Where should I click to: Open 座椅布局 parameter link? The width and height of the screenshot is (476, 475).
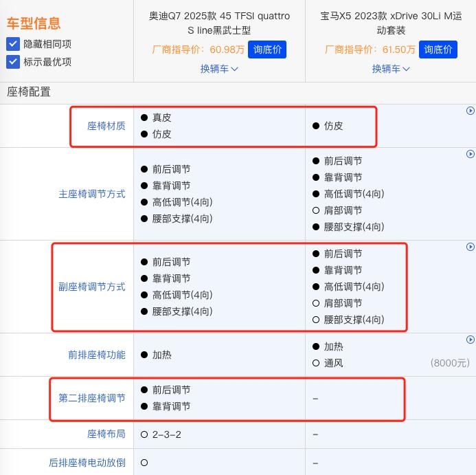106,434
